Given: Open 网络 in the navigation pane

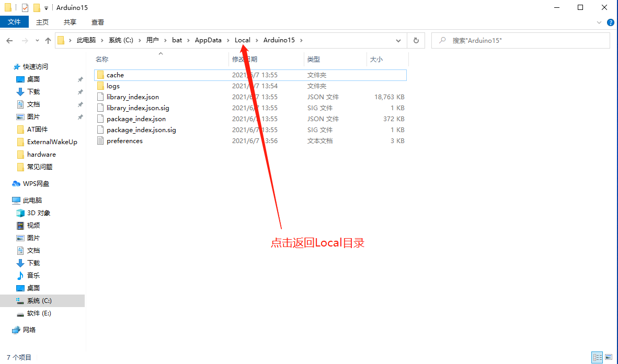Looking at the screenshot, I should (24, 330).
